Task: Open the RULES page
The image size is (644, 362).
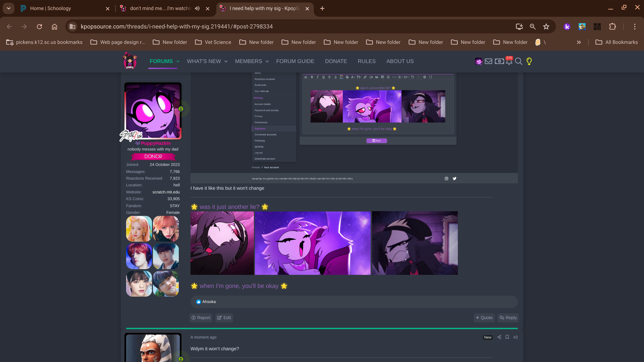Action: tap(367, 61)
